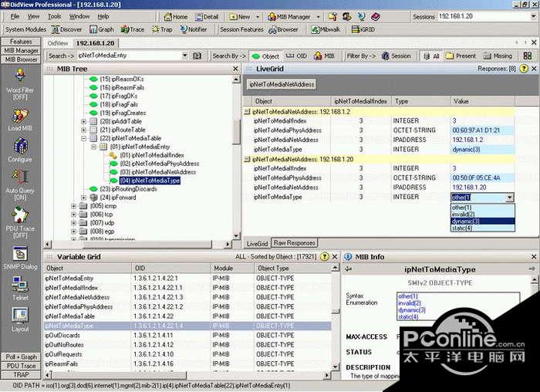Collapse the ipNetToMediaTable tree node
The height and width of the screenshot is (392, 540).
pyautogui.click(x=83, y=138)
